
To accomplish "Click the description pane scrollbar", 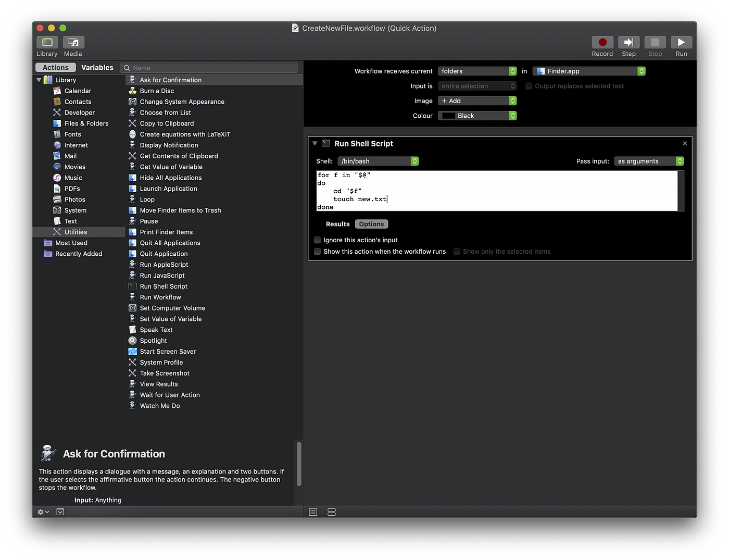I will coord(299,464).
